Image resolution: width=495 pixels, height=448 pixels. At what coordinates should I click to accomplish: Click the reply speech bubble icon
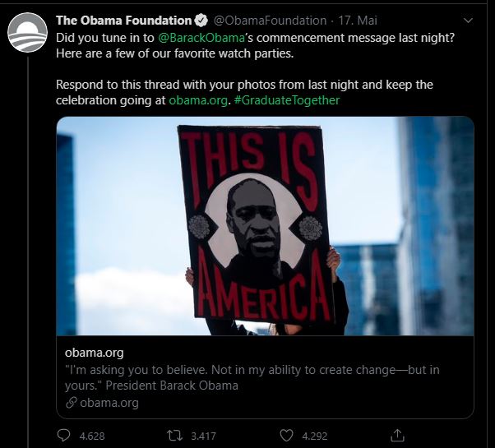pyautogui.click(x=63, y=436)
